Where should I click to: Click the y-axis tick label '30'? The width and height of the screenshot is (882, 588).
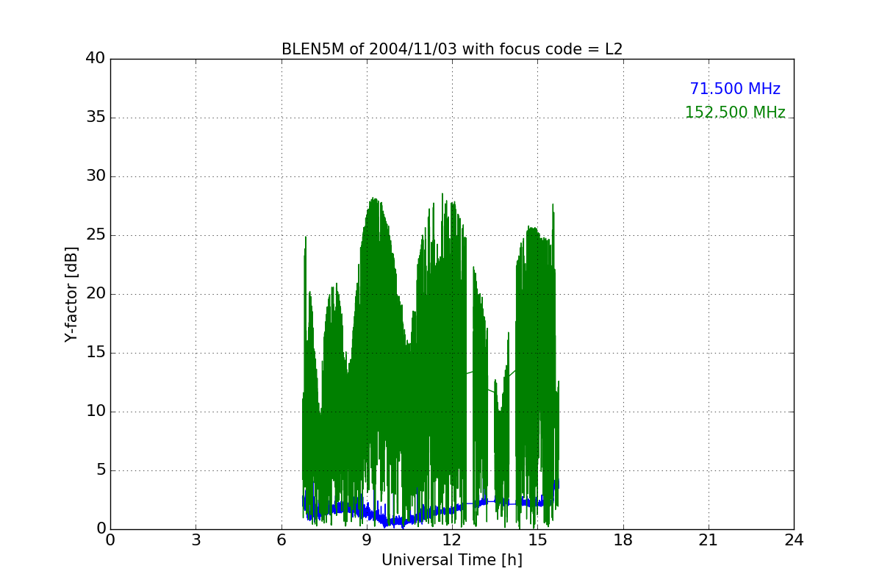[96, 176]
